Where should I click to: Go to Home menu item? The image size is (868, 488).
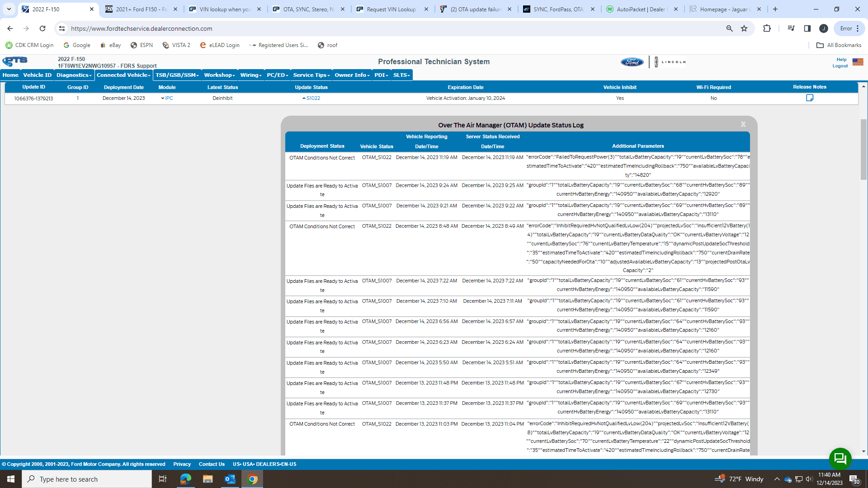10,75
